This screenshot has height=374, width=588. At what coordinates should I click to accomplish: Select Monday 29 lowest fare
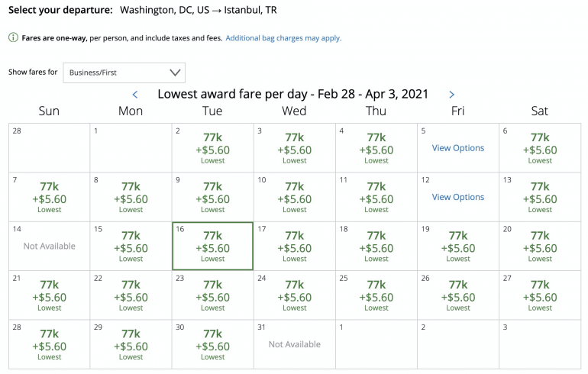(x=131, y=345)
